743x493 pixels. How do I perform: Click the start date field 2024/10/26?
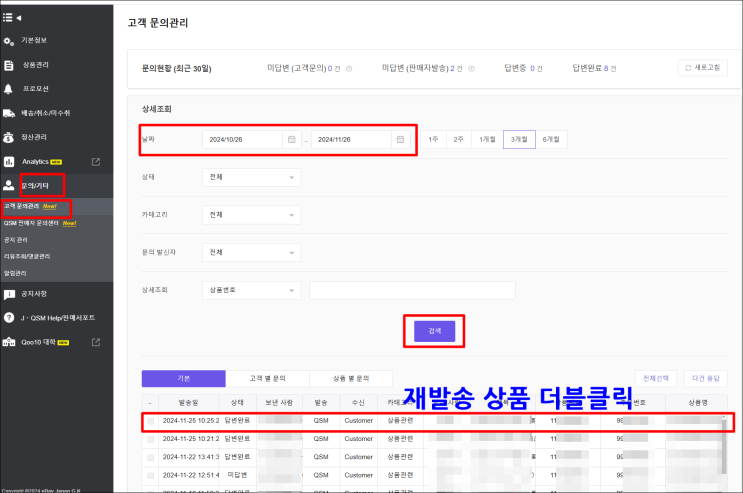(243, 139)
